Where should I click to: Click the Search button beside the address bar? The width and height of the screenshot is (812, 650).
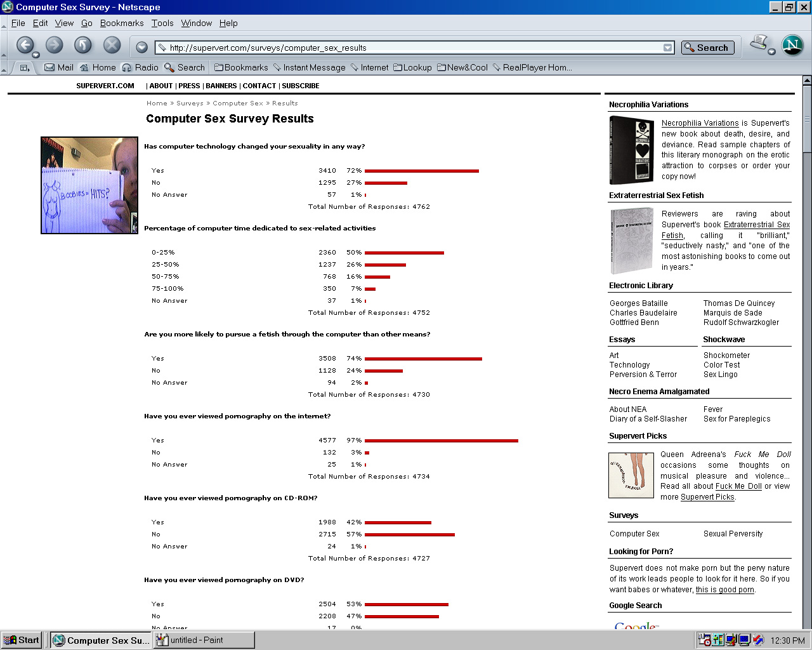(x=707, y=48)
